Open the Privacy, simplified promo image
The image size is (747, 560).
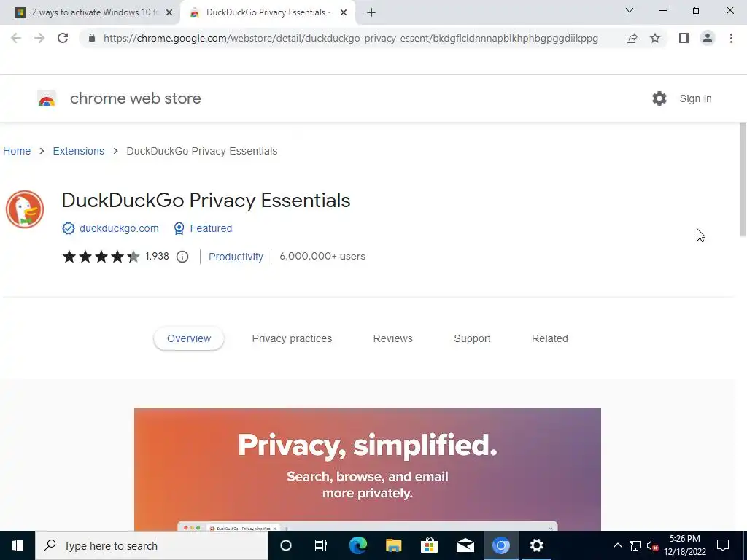[368, 470]
